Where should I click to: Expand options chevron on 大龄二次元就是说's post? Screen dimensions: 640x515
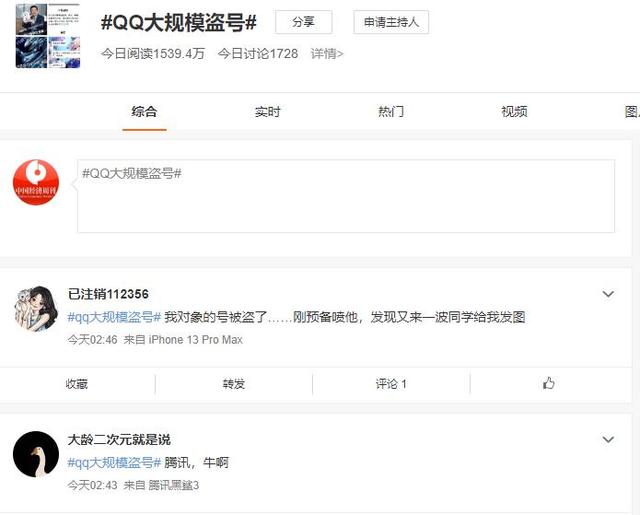pyautogui.click(x=608, y=440)
